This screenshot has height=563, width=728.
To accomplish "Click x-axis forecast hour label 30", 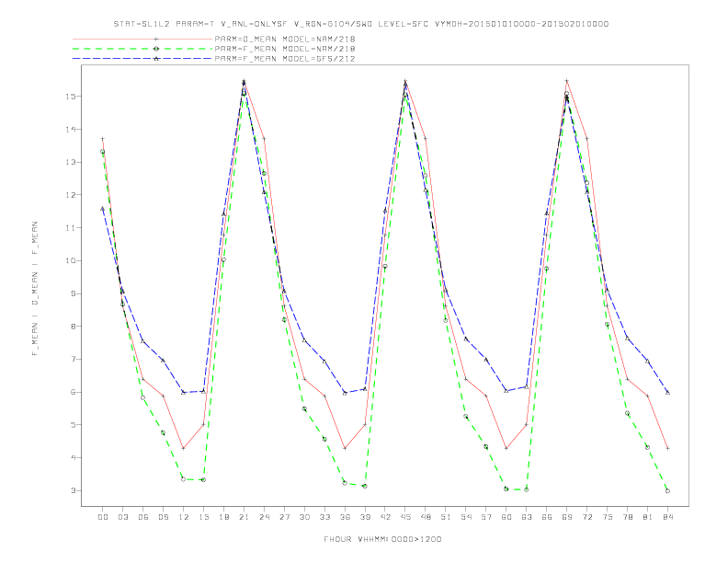I will coord(304,517).
